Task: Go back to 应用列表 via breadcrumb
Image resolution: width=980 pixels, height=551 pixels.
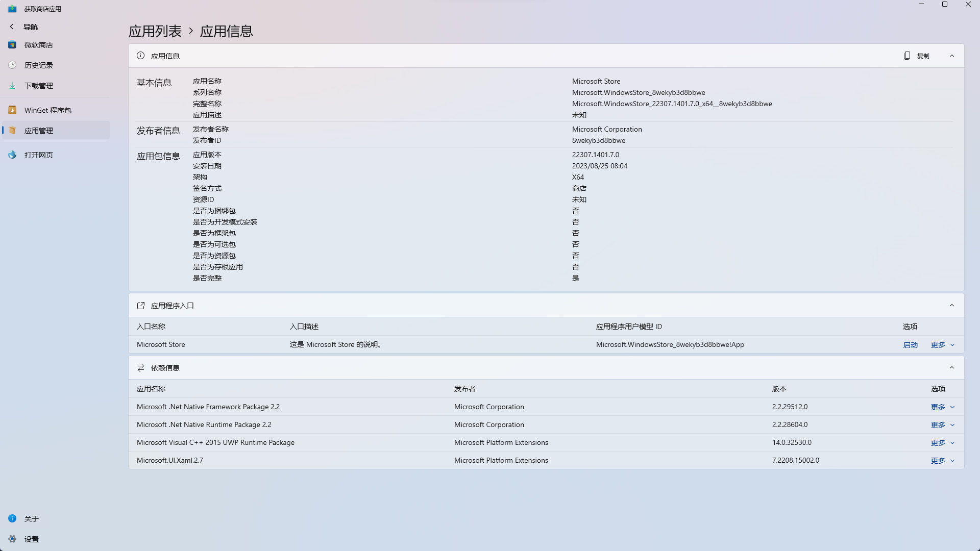Action: click(x=155, y=31)
